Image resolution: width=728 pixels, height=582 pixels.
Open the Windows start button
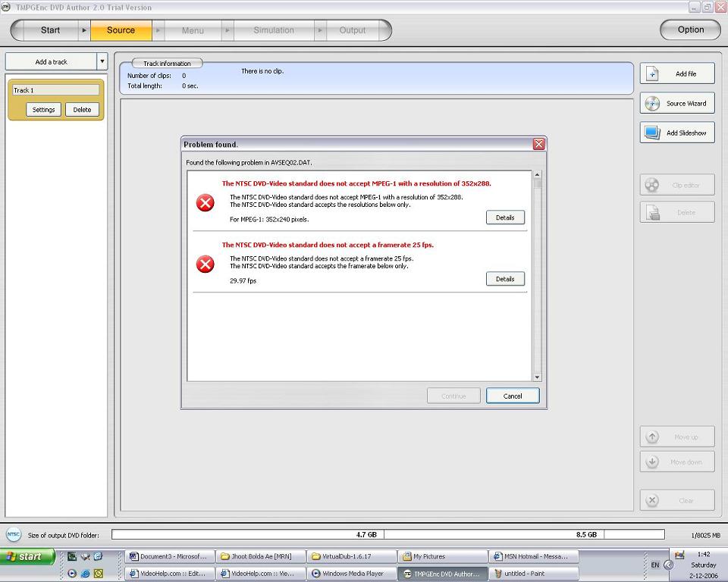(28, 556)
